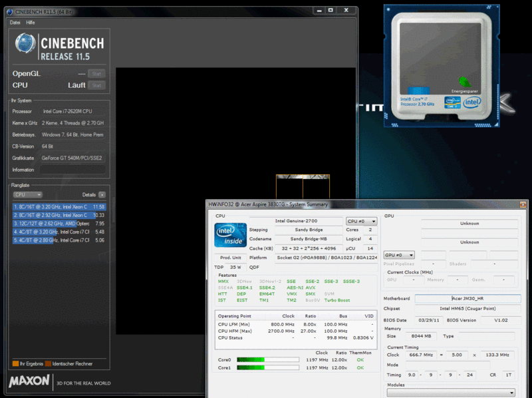Click the Core i7 badge on gadget
This screenshot has height=398, width=532.
(x=452, y=102)
